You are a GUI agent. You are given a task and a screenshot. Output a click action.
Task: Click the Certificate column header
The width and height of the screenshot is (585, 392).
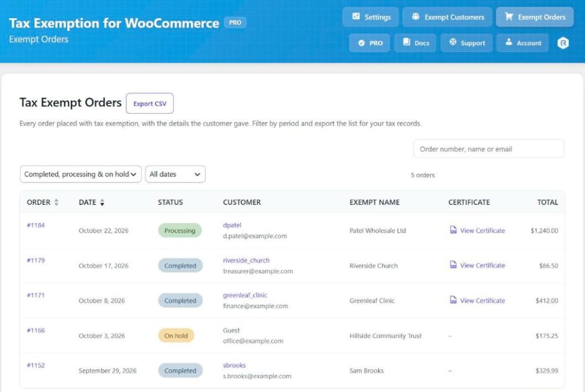(469, 203)
